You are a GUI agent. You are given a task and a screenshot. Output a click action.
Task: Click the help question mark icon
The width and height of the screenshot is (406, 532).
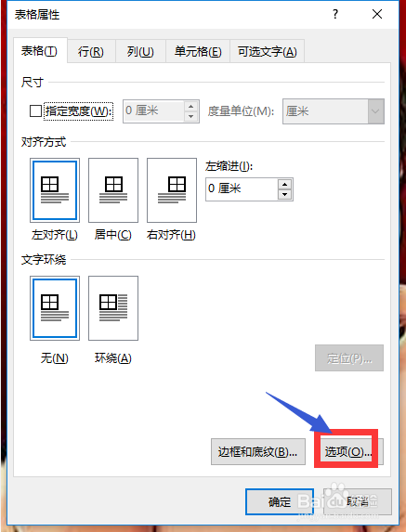tap(335, 14)
